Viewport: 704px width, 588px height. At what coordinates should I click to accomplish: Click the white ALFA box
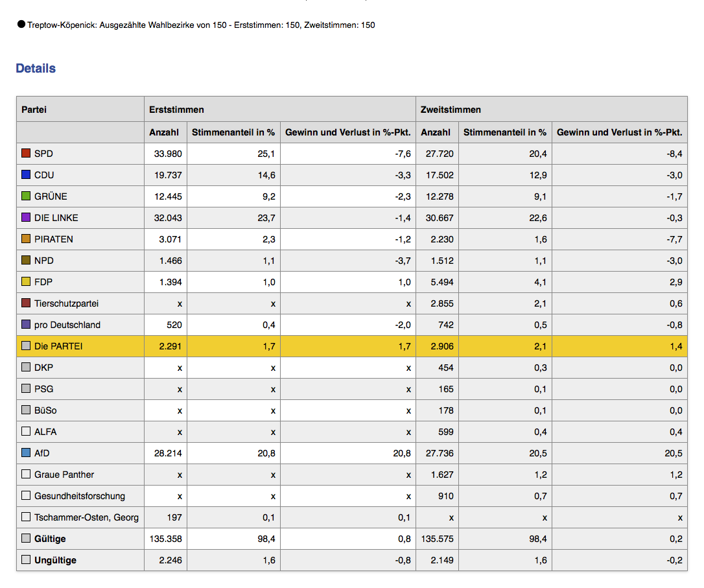[x=26, y=432]
